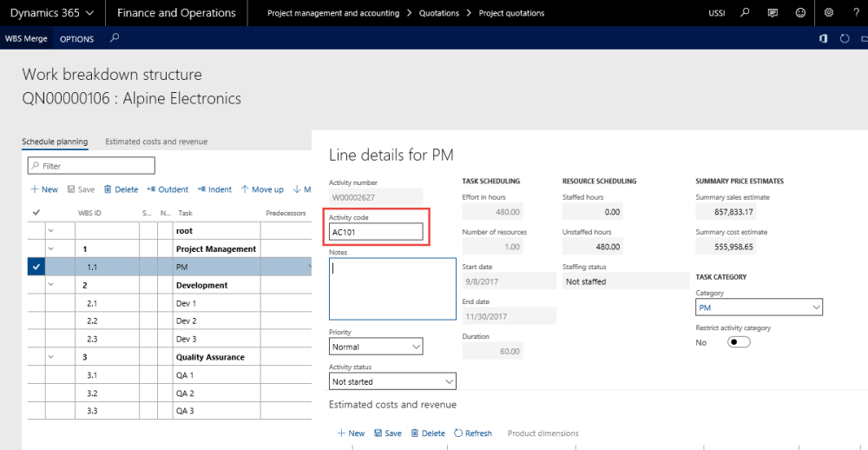Click the smiley feedback icon
Image resolution: width=868 pixels, height=450 pixels.
click(800, 13)
